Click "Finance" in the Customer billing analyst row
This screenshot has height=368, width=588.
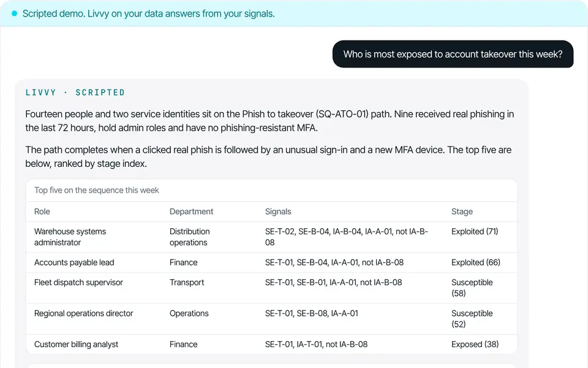point(183,344)
